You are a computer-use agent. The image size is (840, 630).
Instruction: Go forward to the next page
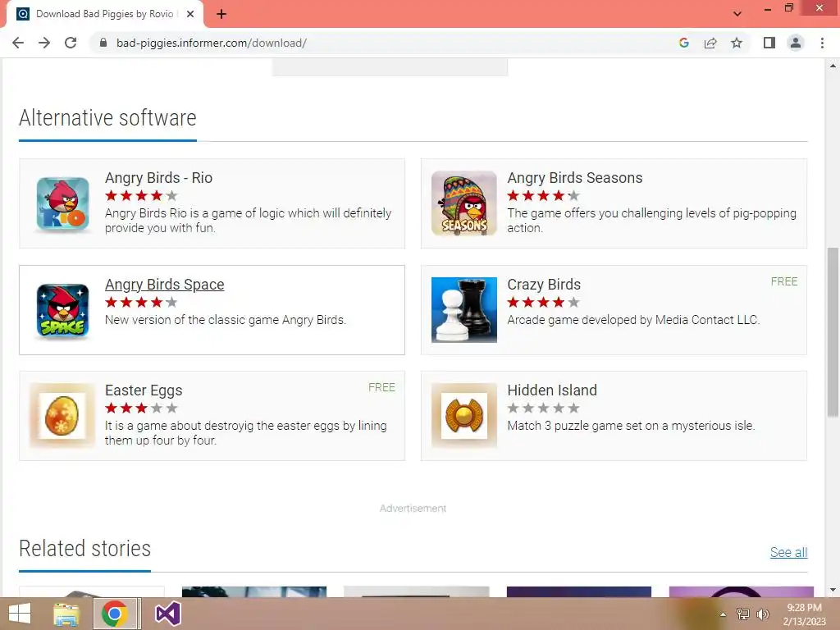point(44,43)
